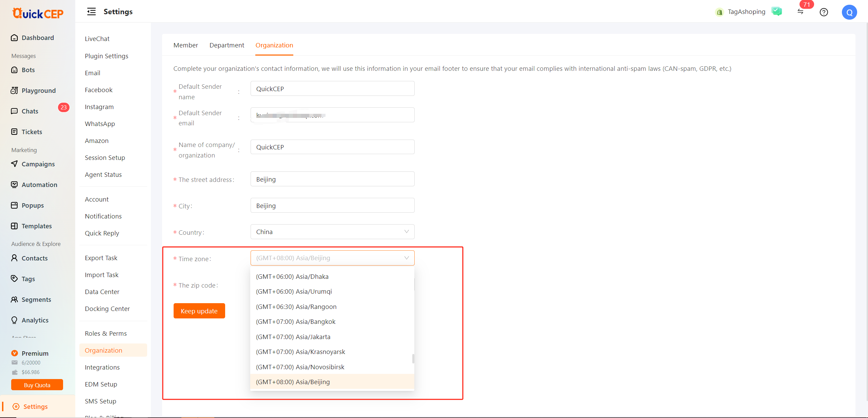Image resolution: width=868 pixels, height=418 pixels.
Task: Click the Time zone dropdown chevron arrow
Action: point(407,258)
